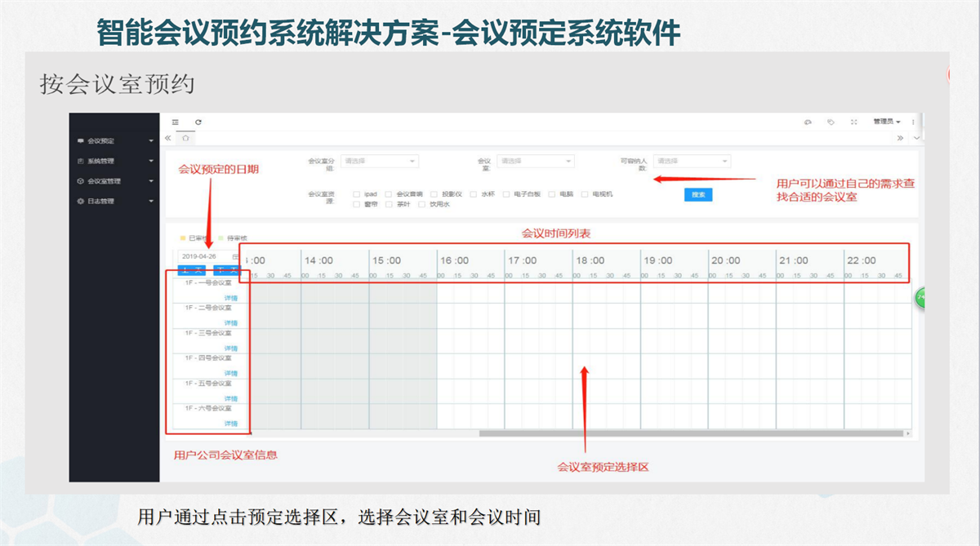Open the 管理员 user dropdown

pyautogui.click(x=886, y=122)
